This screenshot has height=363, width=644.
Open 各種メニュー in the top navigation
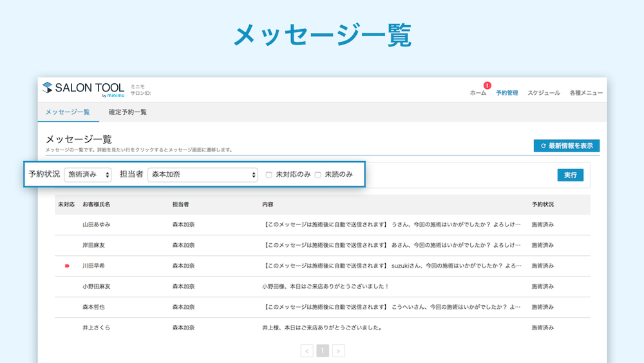coord(586,93)
